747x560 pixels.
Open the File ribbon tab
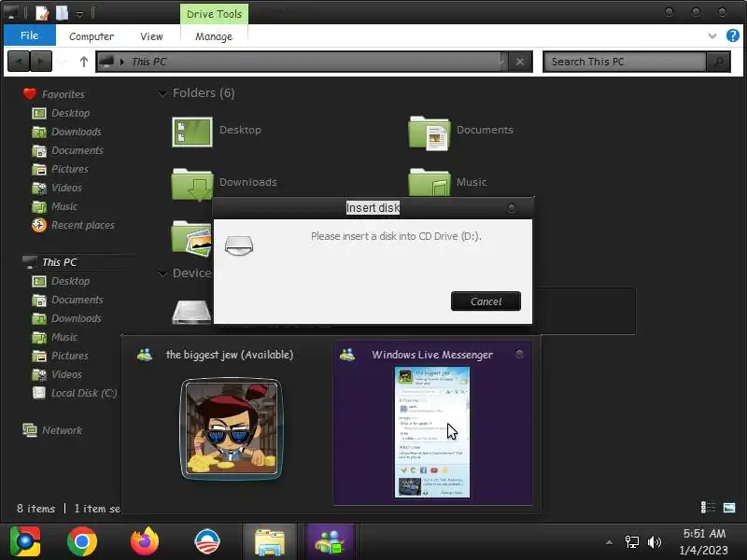(30, 35)
